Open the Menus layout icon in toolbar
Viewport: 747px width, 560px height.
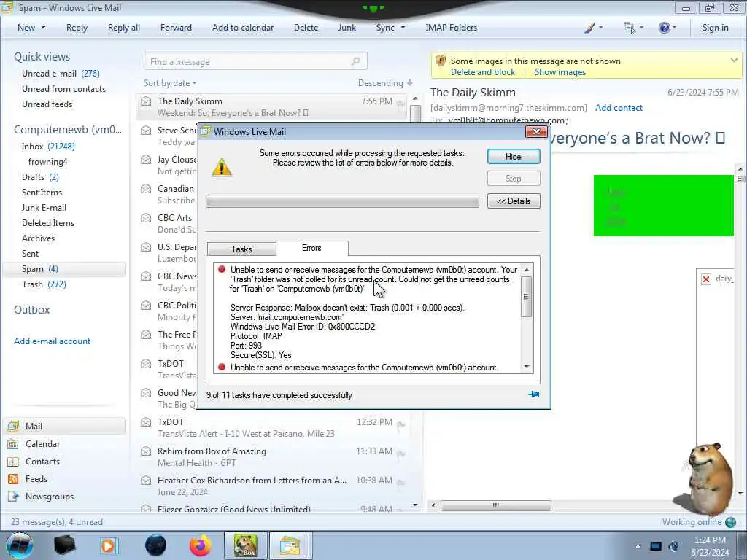click(630, 28)
